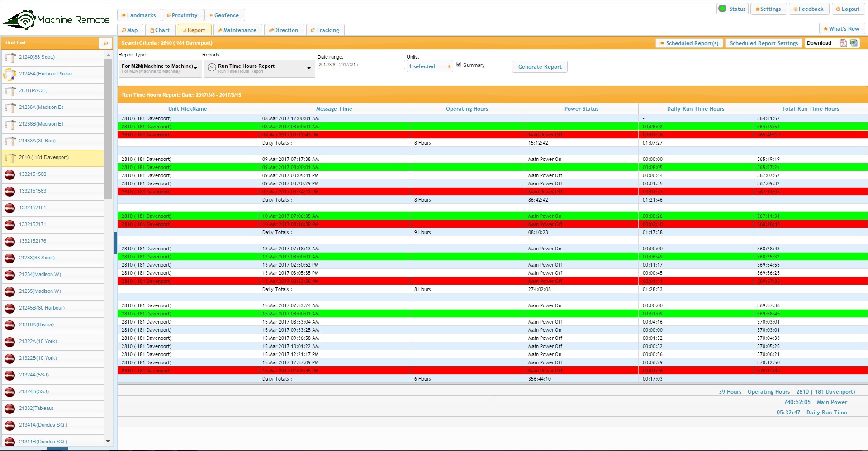The height and width of the screenshot is (451, 868).
Task: Click the Unit List search magnifier icon
Action: (105, 43)
